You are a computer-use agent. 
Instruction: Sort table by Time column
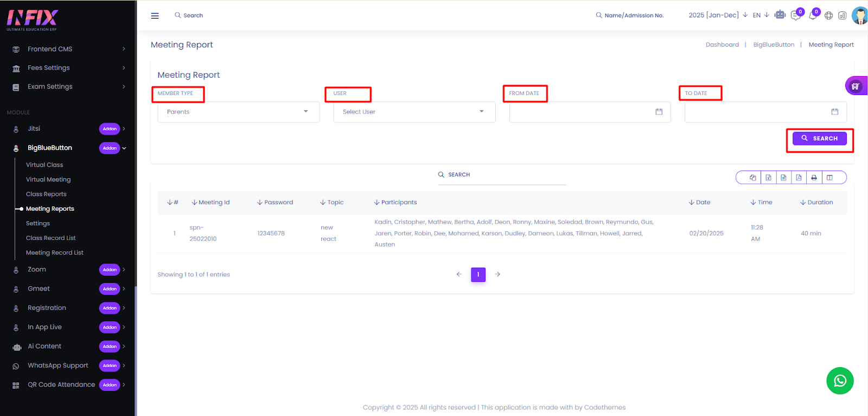761,202
